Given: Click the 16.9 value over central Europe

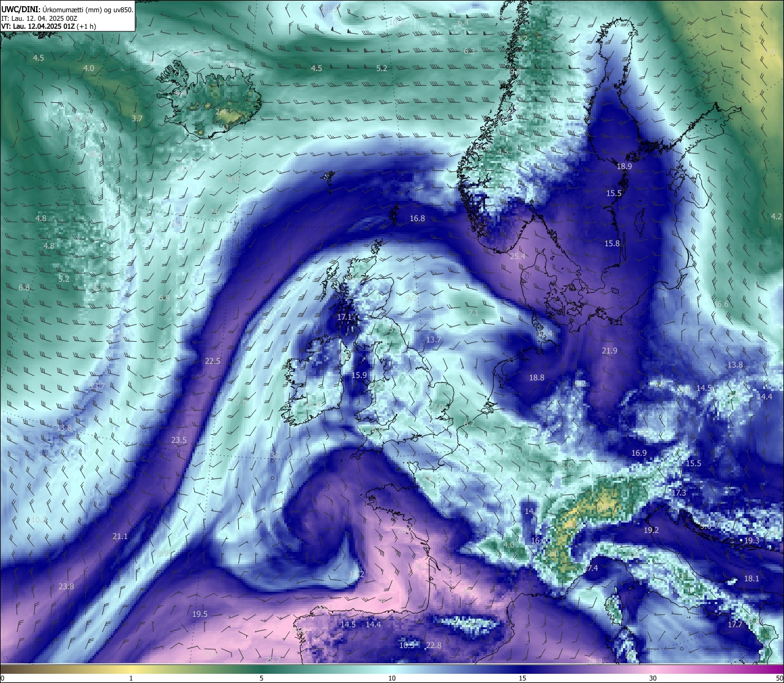Looking at the screenshot, I should point(639,453).
